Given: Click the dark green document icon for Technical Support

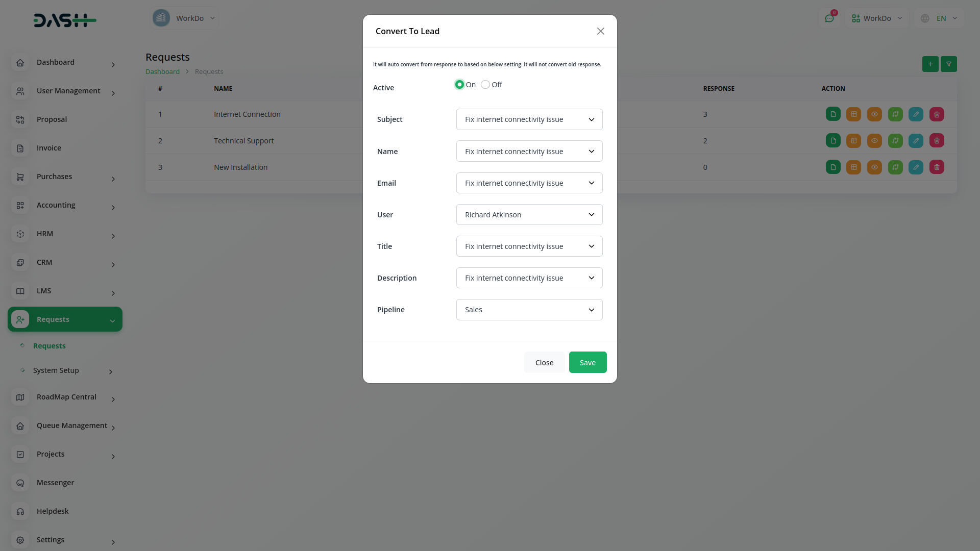Looking at the screenshot, I should point(833,141).
